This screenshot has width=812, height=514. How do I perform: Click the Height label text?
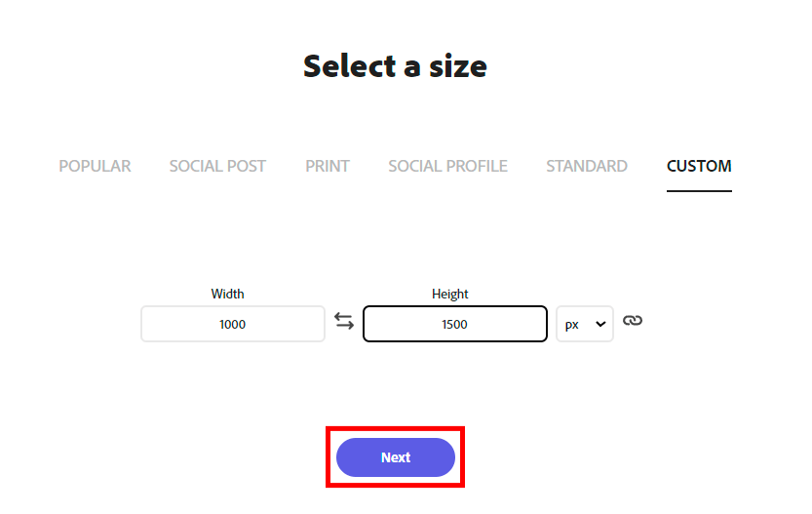[x=450, y=294]
